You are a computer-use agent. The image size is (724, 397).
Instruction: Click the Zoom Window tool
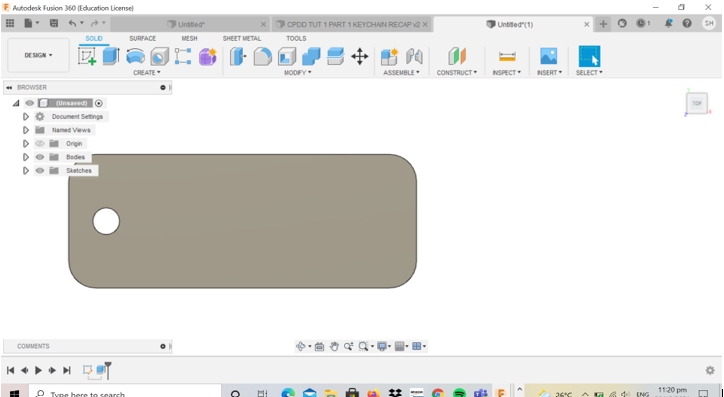pos(349,346)
